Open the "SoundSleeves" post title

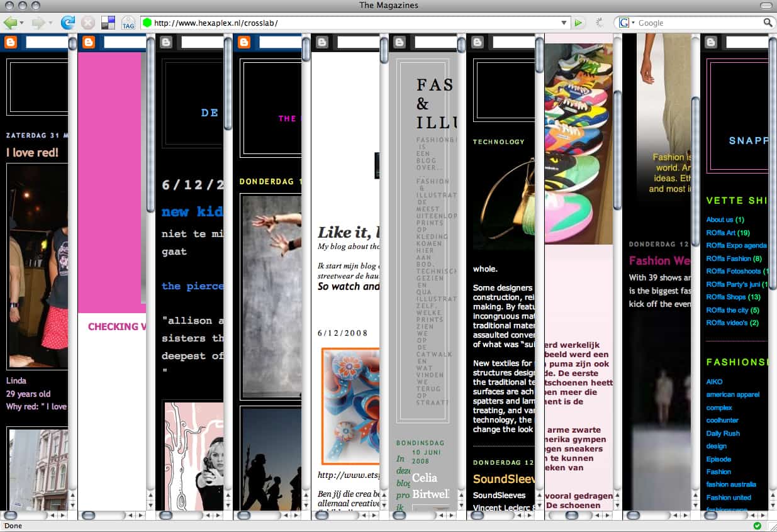pos(503,479)
